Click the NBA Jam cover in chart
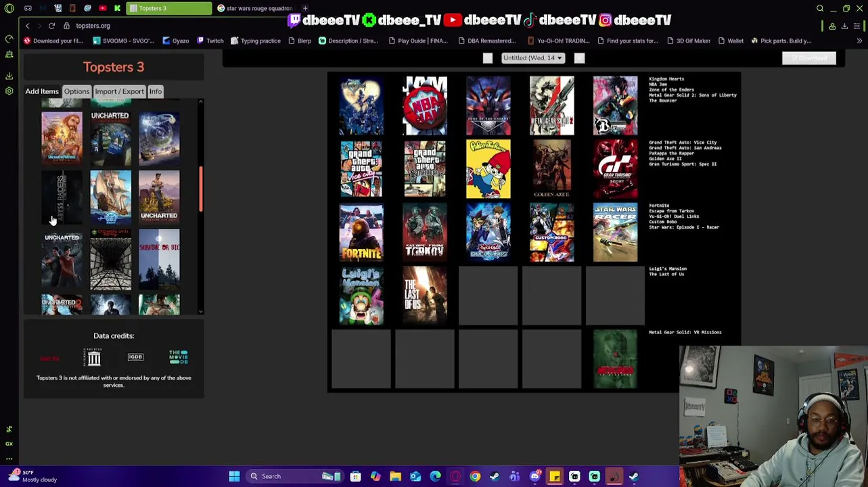 coord(425,106)
